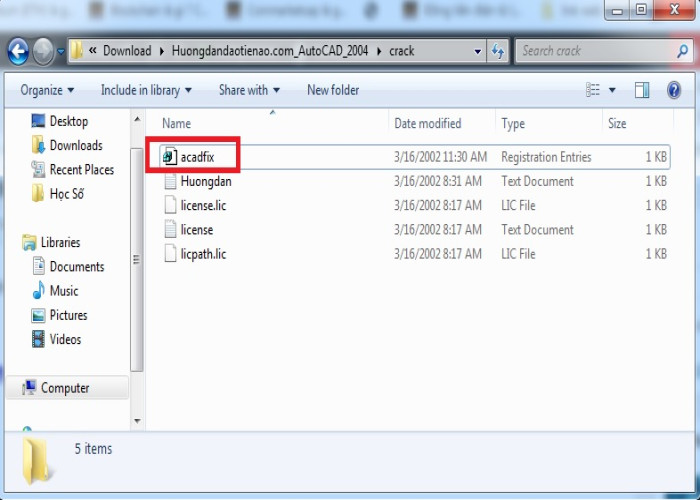Image resolution: width=700 pixels, height=500 pixels.
Task: Open Downloads in the navigation pane
Action: pos(76,145)
